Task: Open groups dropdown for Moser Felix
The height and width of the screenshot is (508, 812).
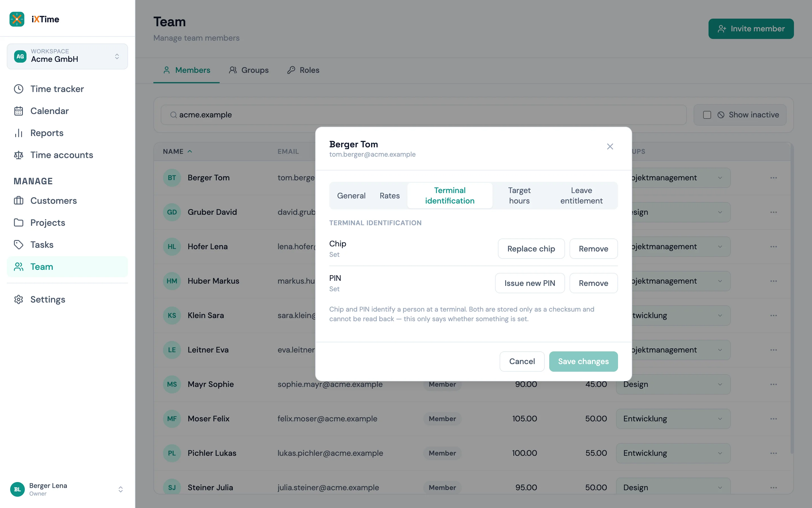Action: click(673, 419)
